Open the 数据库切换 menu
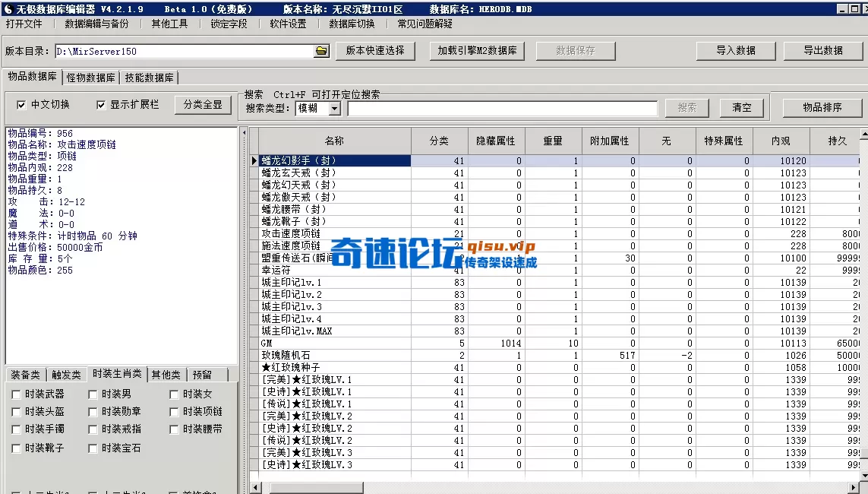The height and width of the screenshot is (494, 868). click(x=352, y=24)
